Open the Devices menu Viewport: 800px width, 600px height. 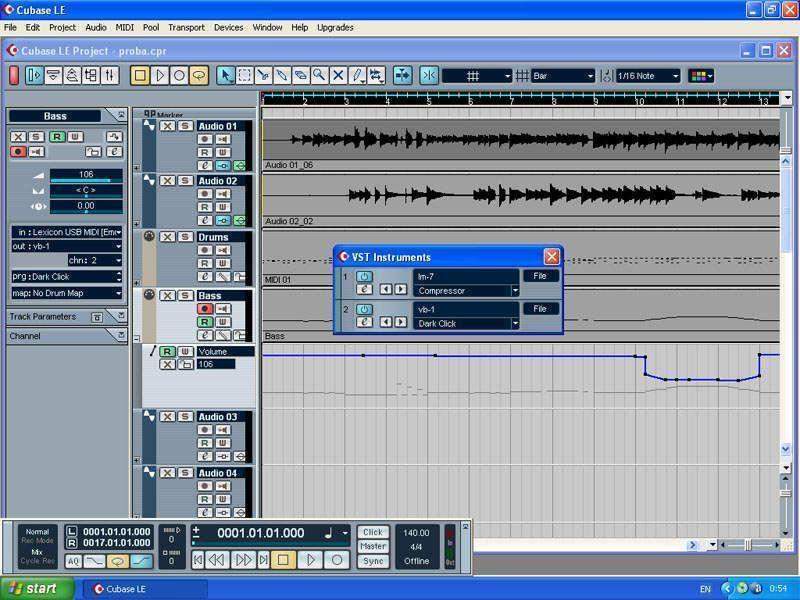(x=228, y=27)
